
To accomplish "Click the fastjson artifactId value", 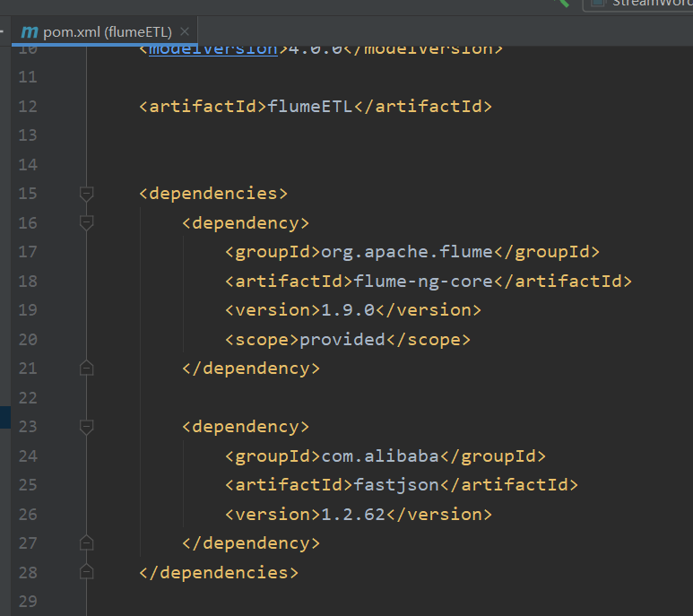I will (396, 485).
